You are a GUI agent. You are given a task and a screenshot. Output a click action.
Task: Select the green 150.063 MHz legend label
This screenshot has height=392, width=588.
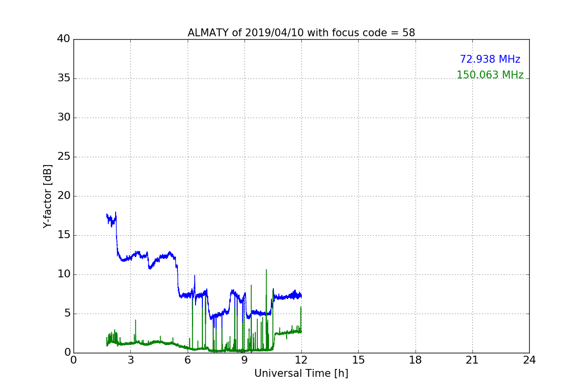coord(490,75)
